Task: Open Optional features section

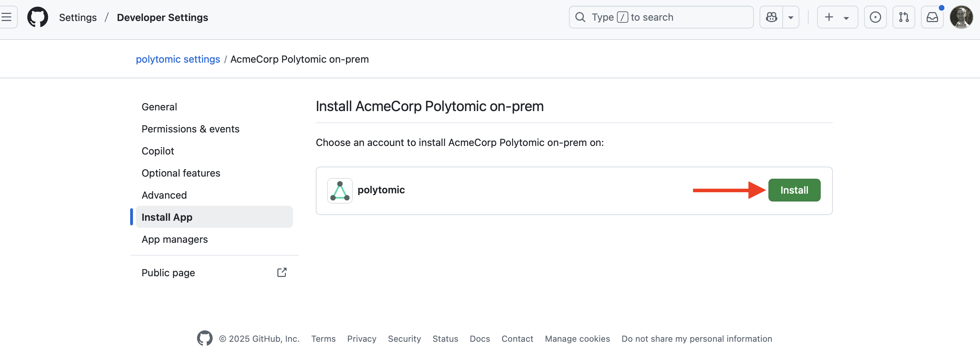Action: point(214,173)
